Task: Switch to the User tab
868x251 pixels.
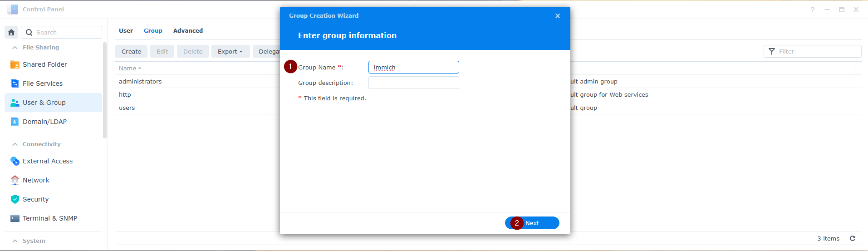Action: 126,31
